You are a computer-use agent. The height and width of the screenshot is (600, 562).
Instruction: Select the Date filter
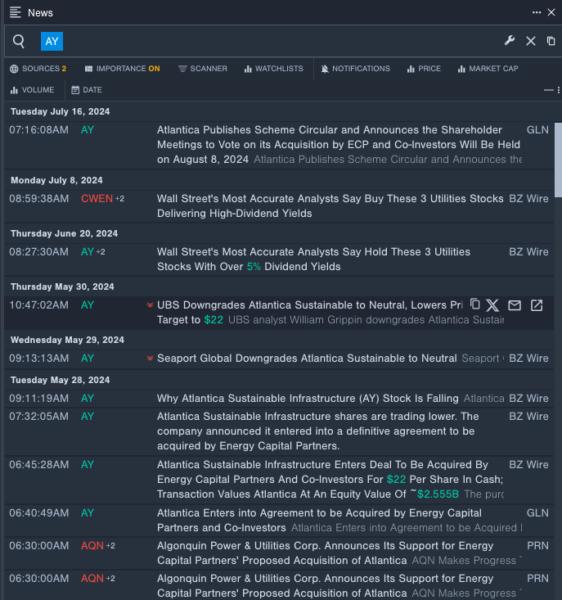pyautogui.click(x=86, y=90)
